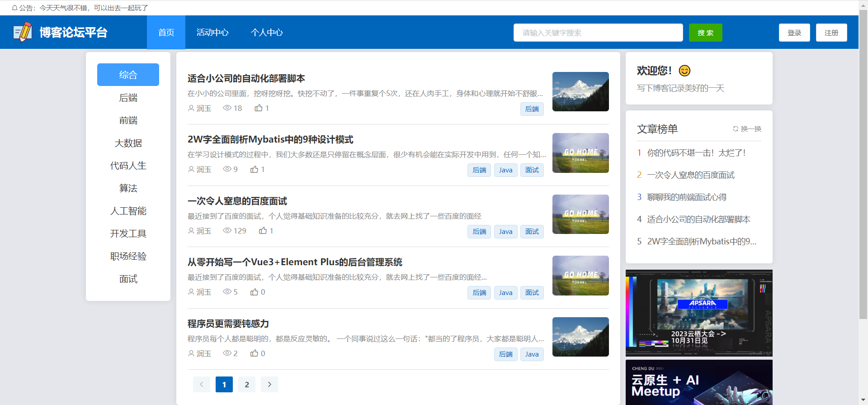Select the 综合 category

point(128,75)
